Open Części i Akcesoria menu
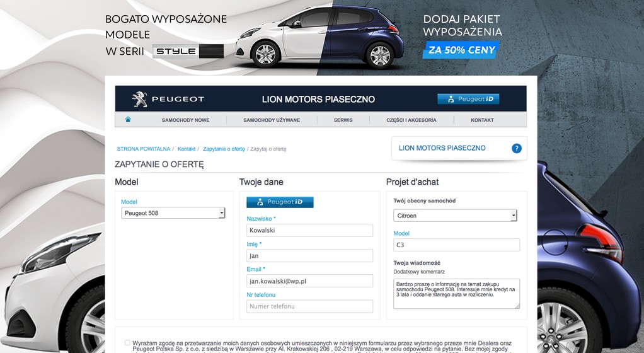 click(411, 120)
